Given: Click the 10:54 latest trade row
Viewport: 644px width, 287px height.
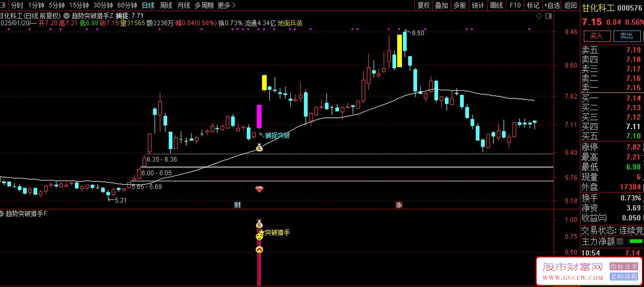Looking at the screenshot, I should (612, 253).
